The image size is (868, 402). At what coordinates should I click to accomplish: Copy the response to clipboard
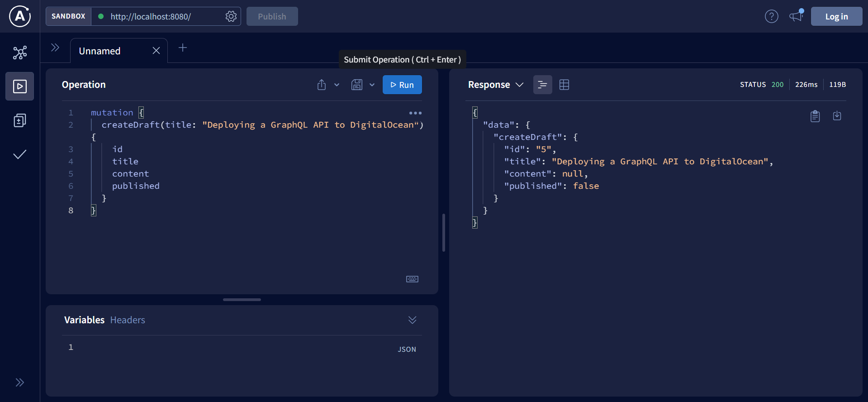pos(815,116)
